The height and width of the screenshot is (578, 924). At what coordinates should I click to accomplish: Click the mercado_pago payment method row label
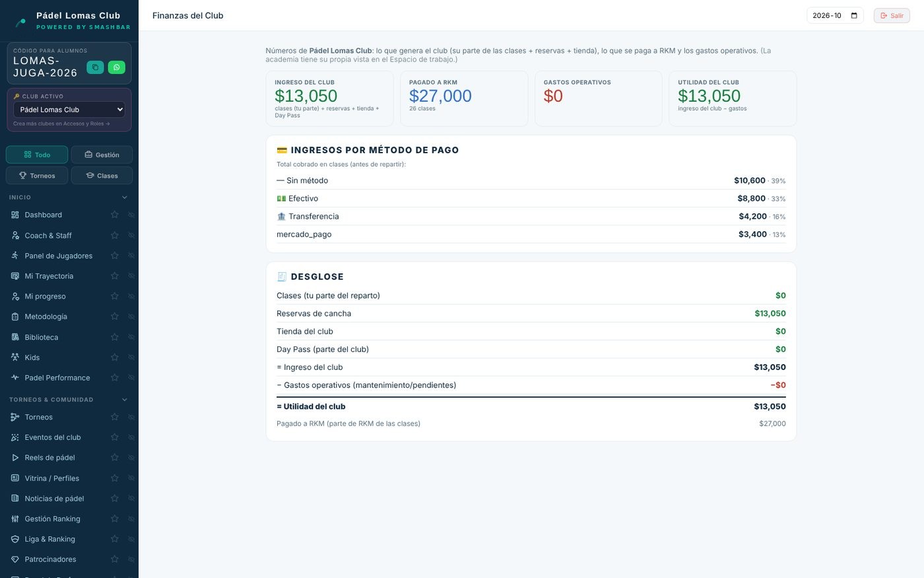304,235
